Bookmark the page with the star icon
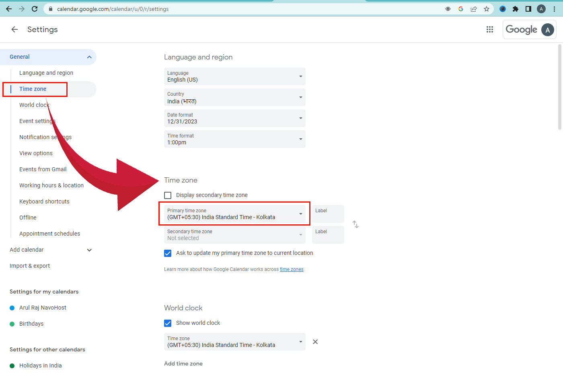 pos(487,9)
